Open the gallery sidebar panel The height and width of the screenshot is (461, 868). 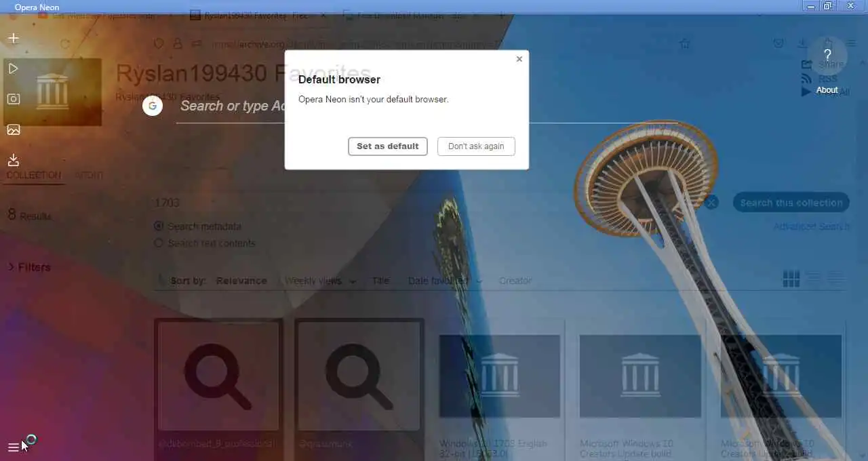click(14, 129)
